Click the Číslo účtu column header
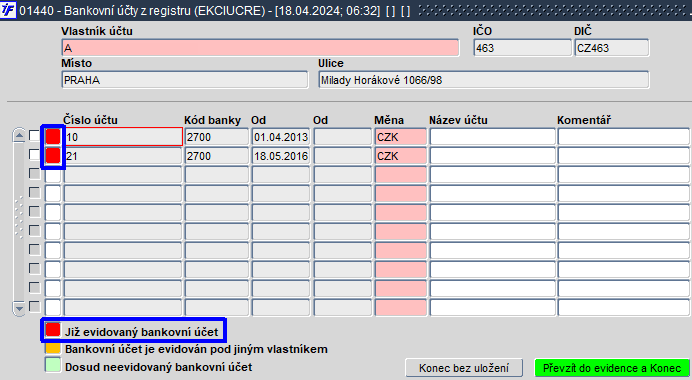The height and width of the screenshot is (380, 692). pyautogui.click(x=90, y=120)
